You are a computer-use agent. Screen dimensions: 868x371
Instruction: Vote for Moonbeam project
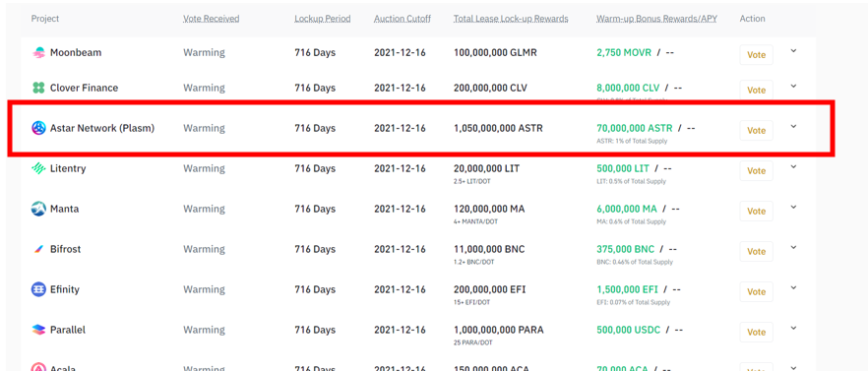coord(756,55)
